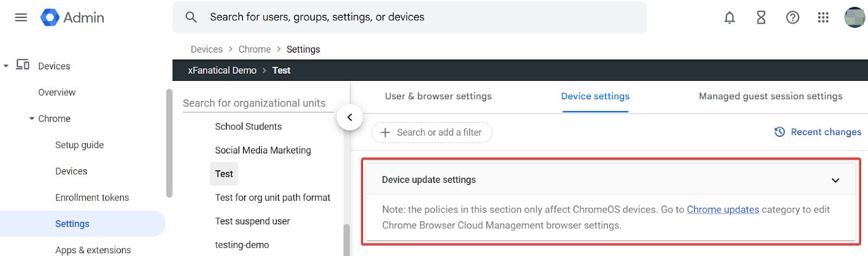Open Overview in the sidebar
868x256 pixels.
(x=57, y=92)
